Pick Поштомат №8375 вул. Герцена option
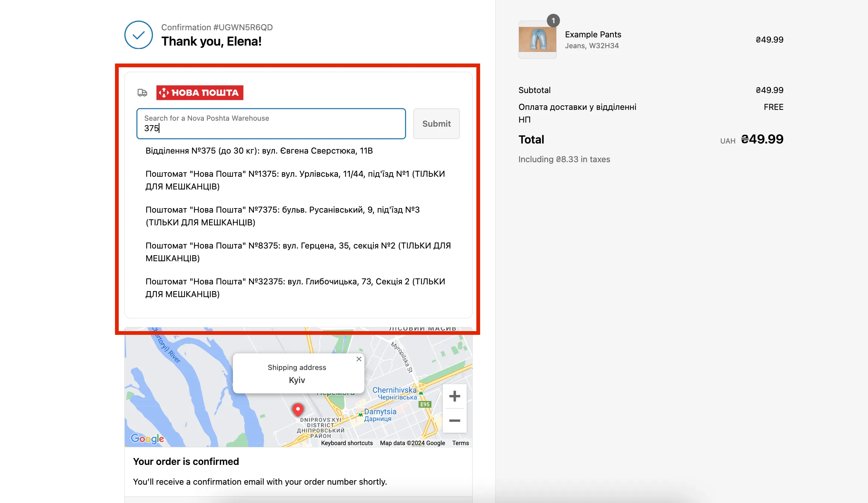 tap(298, 252)
